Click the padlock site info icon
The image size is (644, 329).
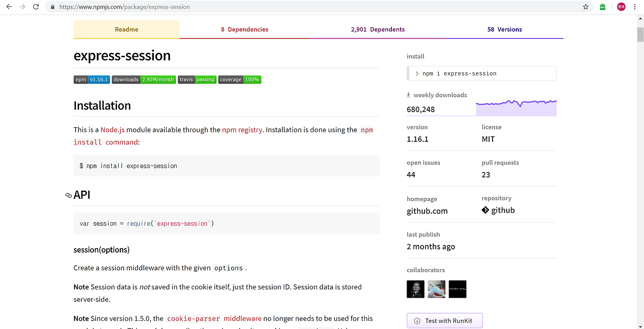52,7
